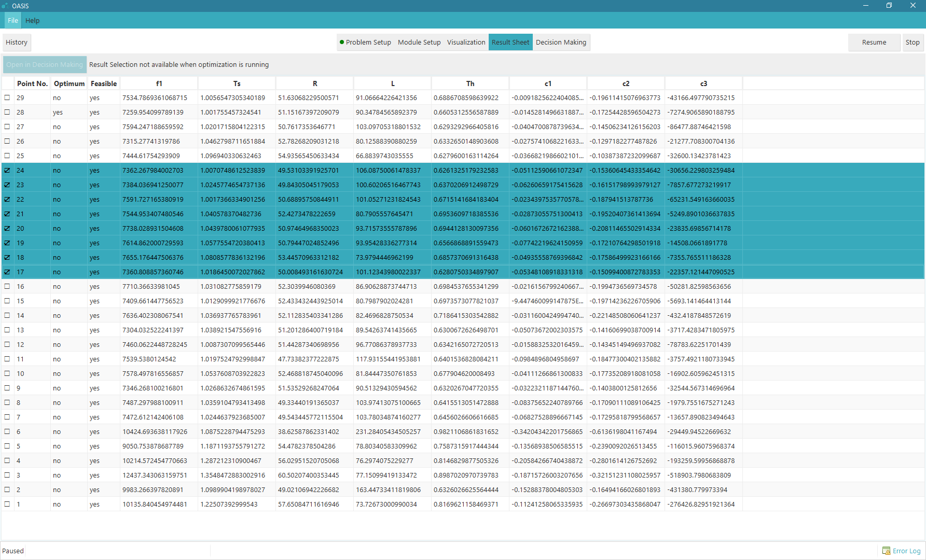This screenshot has width=926, height=560.
Task: Select the checkbox for point 12
Action: 7,344
